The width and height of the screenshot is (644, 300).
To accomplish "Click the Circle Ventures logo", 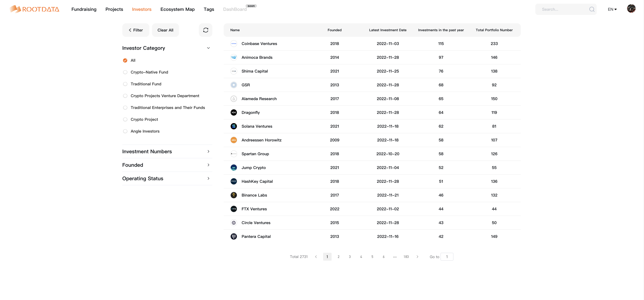I will coord(233,223).
